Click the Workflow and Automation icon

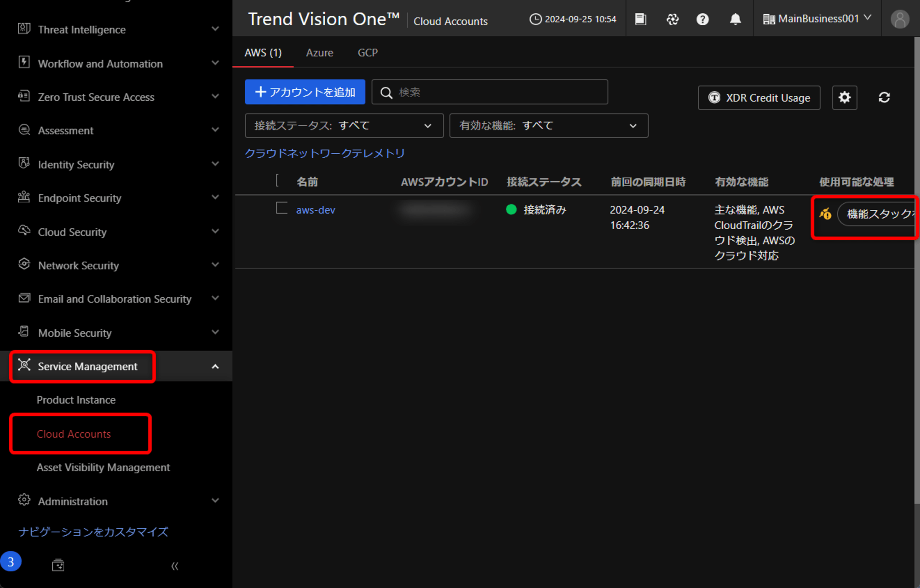(24, 62)
